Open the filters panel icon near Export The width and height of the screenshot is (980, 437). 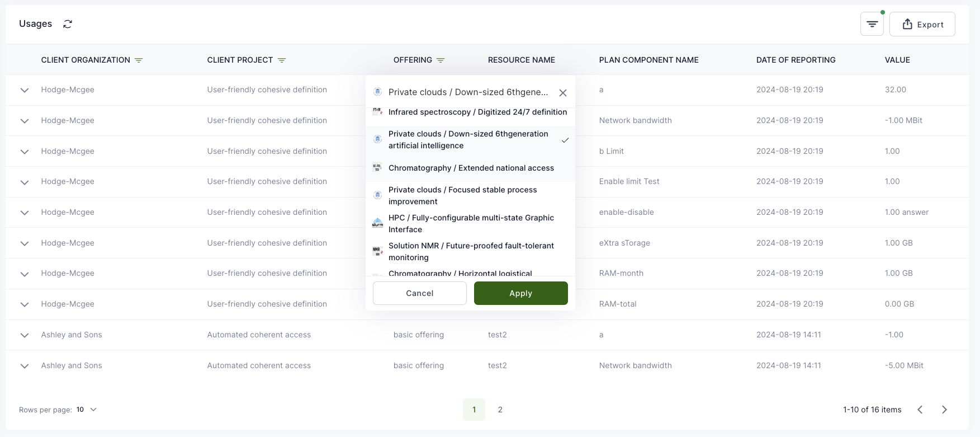click(x=872, y=24)
